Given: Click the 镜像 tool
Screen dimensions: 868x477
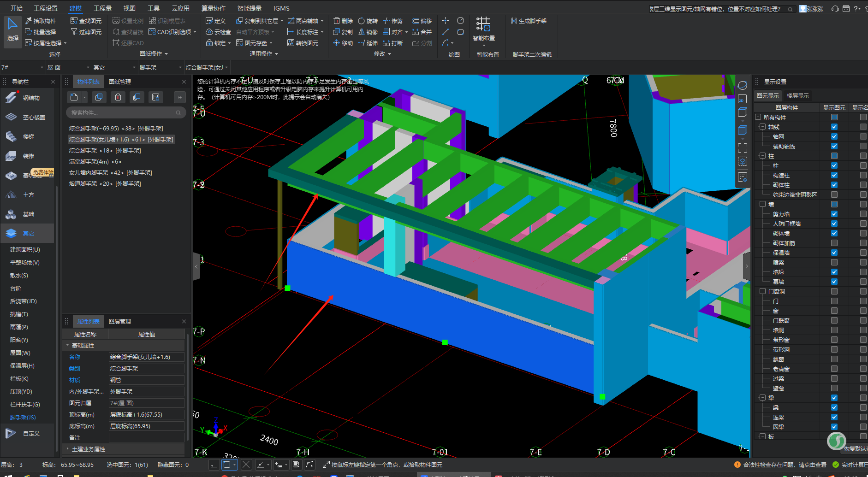Looking at the screenshot, I should (x=368, y=32).
